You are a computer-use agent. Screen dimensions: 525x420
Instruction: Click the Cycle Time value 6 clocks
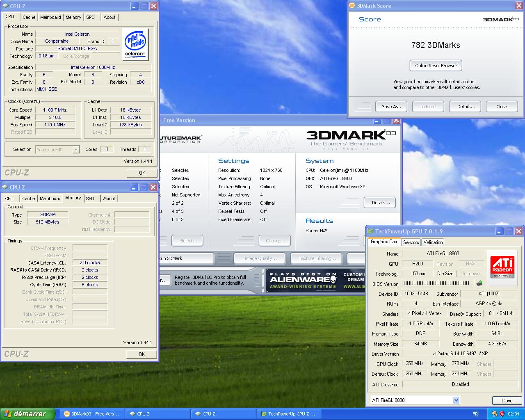pyautogui.click(x=90, y=285)
